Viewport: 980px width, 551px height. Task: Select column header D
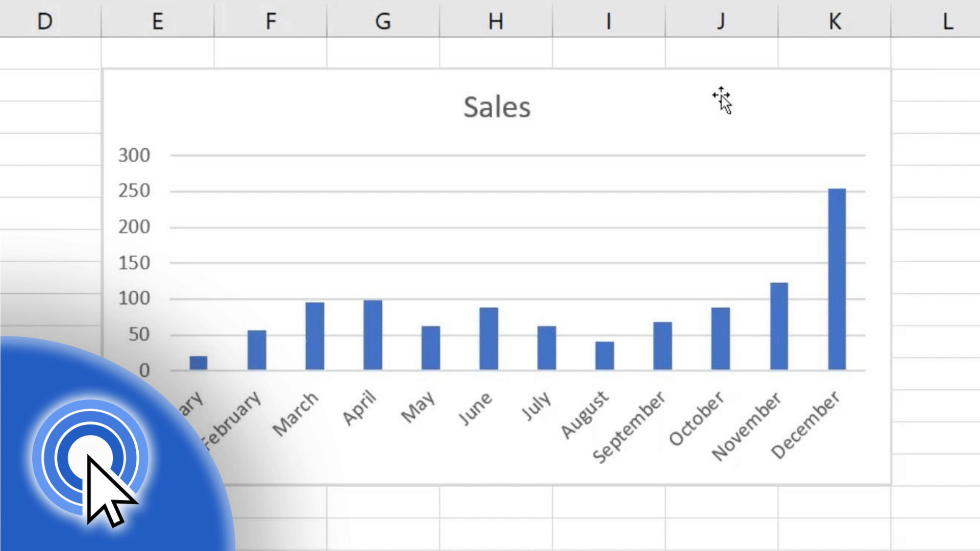point(45,21)
